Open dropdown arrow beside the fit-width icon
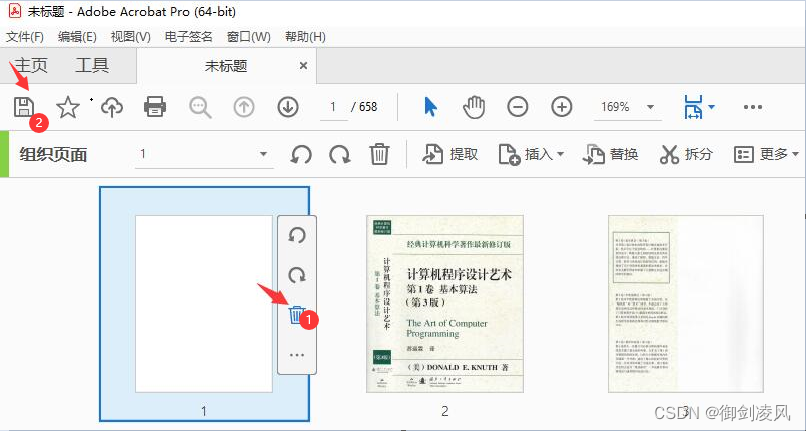 tap(711, 107)
